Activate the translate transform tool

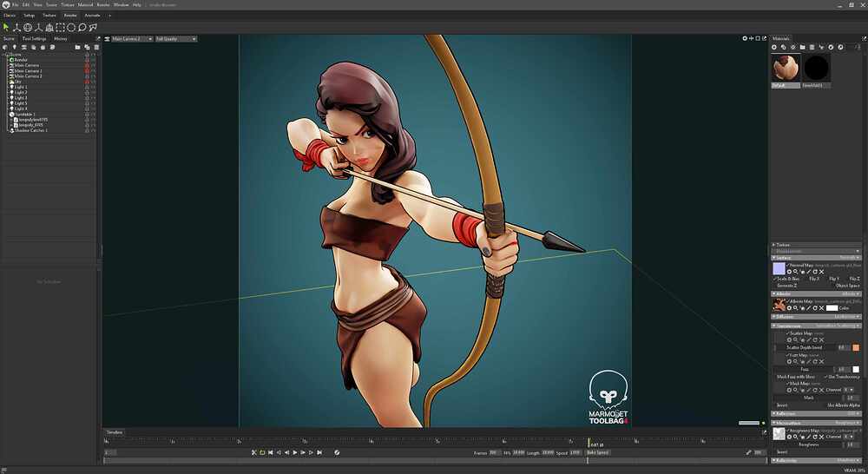click(16, 27)
